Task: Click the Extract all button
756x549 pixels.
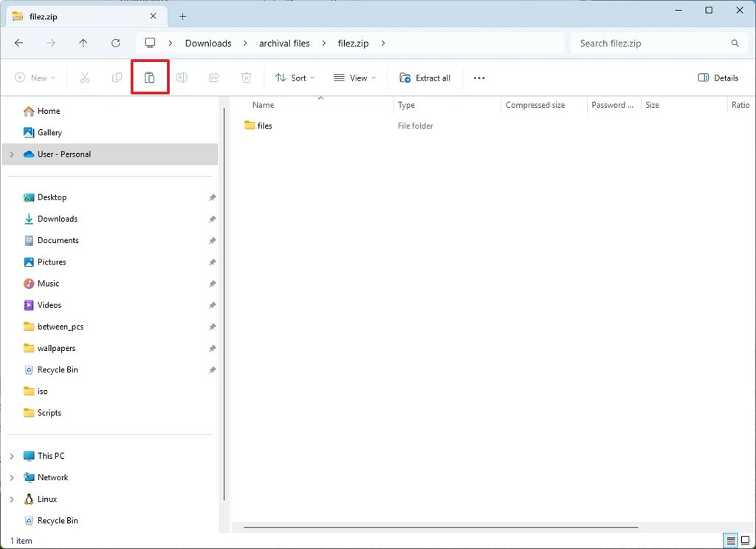Action: point(425,78)
